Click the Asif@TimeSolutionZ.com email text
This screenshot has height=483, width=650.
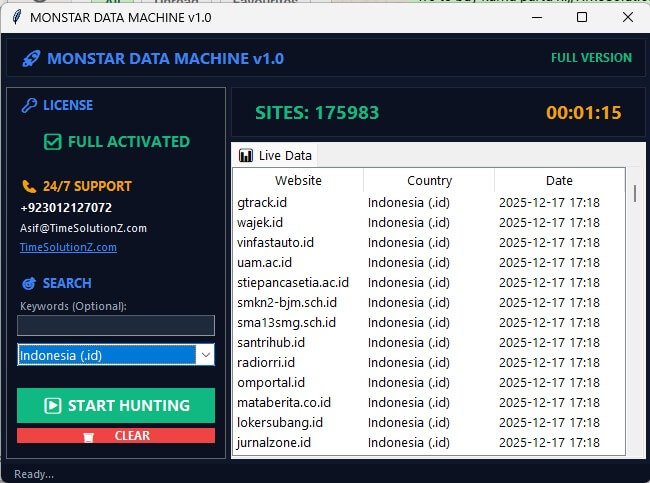tap(83, 228)
